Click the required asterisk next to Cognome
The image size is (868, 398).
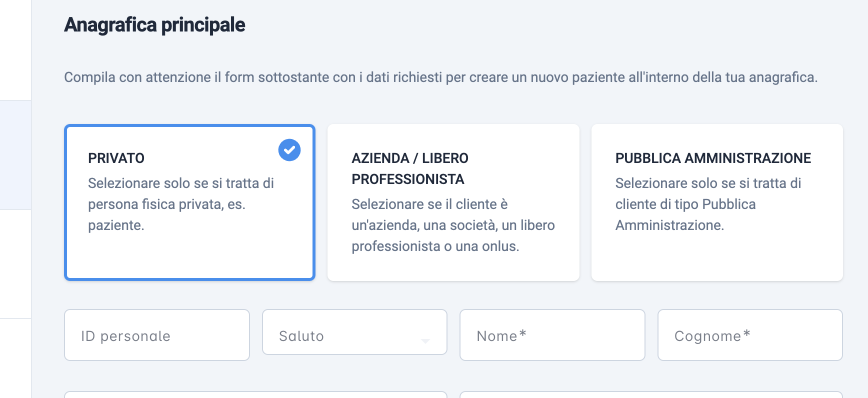[746, 333]
